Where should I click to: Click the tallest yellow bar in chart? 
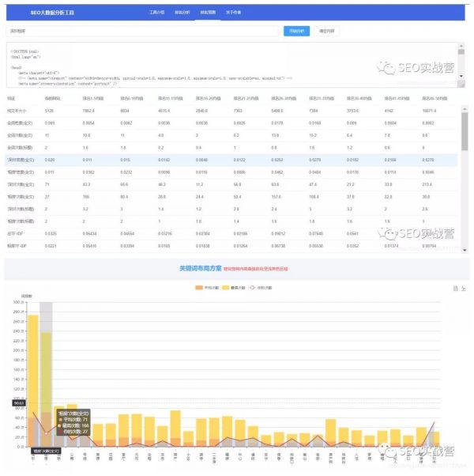pos(33,380)
